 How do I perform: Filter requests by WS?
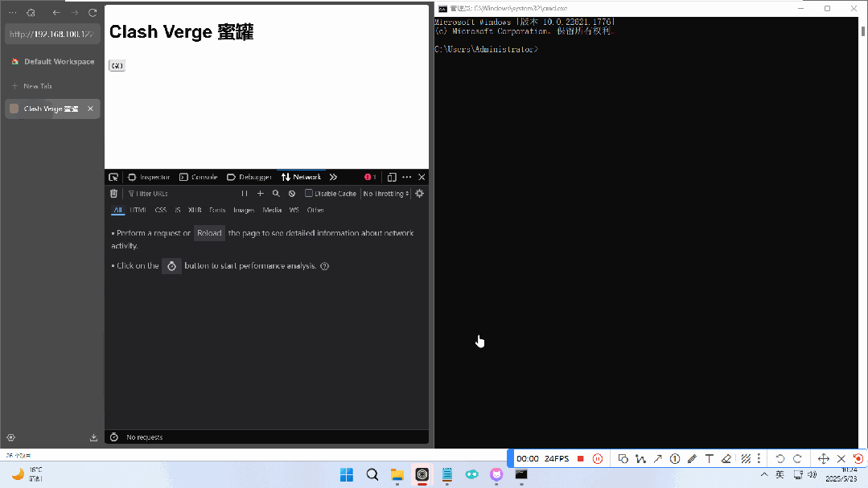[x=294, y=211]
